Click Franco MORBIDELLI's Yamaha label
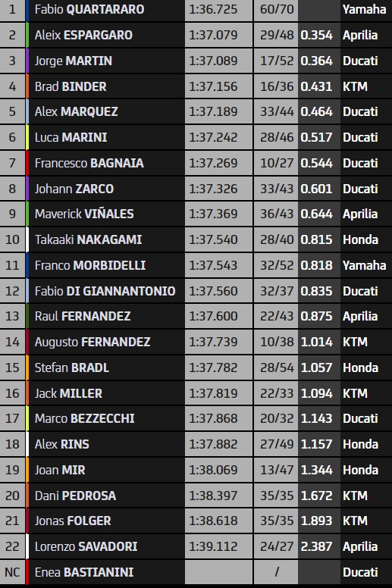The image size is (392, 588). (x=364, y=265)
